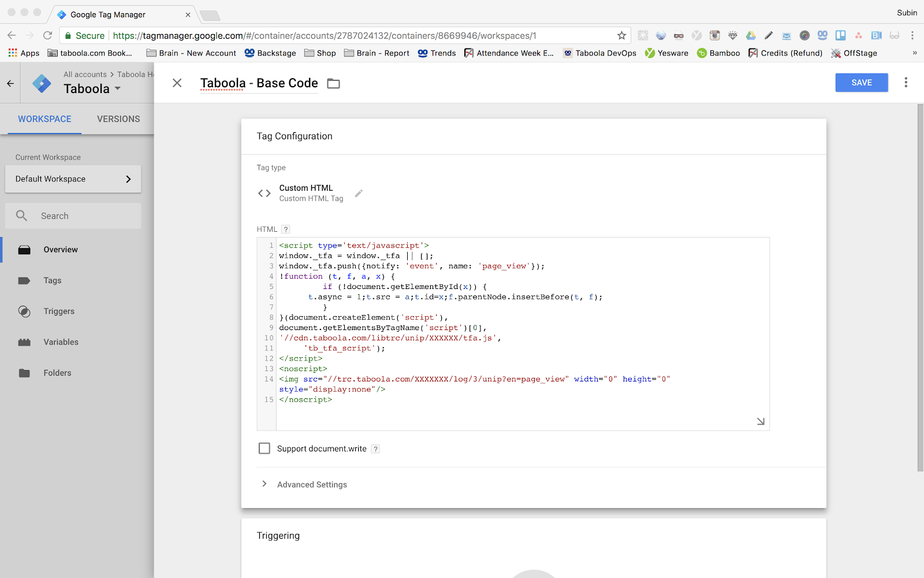Click the blue SAVE button
924x578 pixels.
[862, 83]
